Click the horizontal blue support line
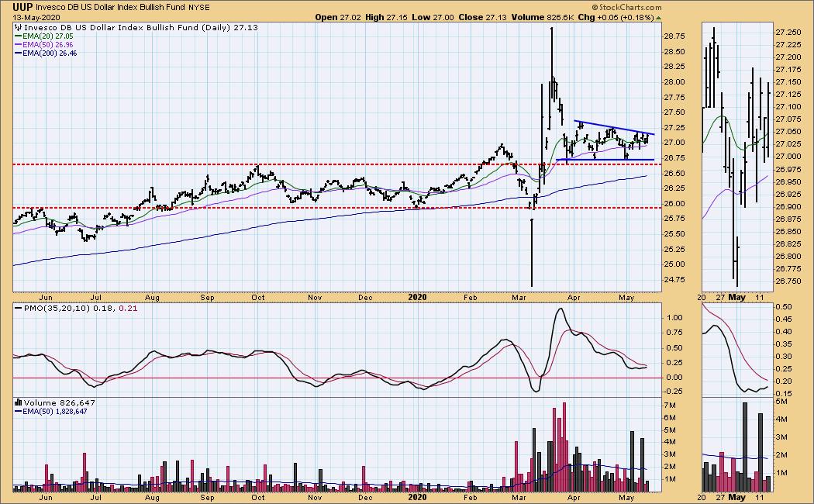Viewport: 814px width, 504px height. [605, 160]
